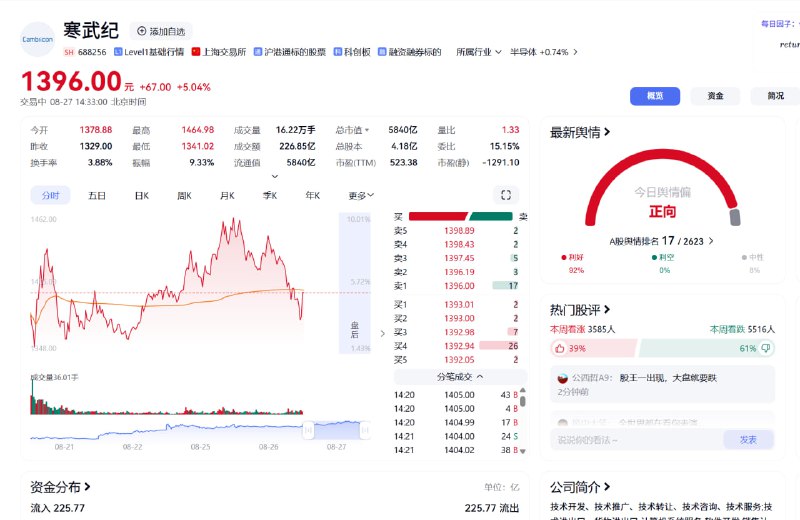
Task: Click right handle of timeline range slider
Action: [x=365, y=431]
